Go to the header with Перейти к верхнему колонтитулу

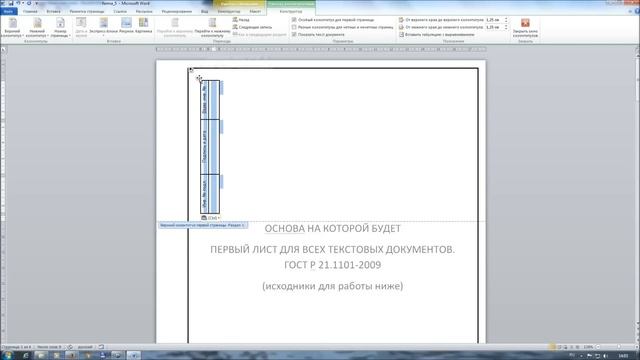(x=175, y=28)
